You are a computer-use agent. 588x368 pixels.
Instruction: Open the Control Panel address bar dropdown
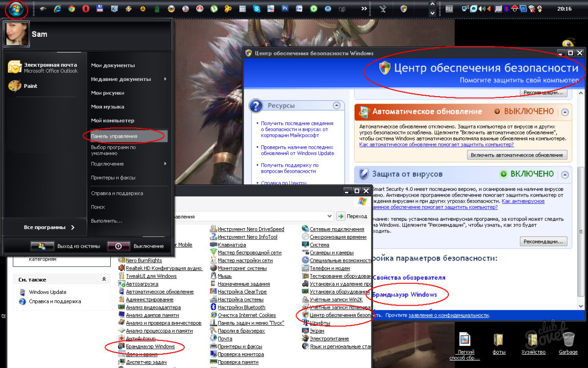pos(330,216)
